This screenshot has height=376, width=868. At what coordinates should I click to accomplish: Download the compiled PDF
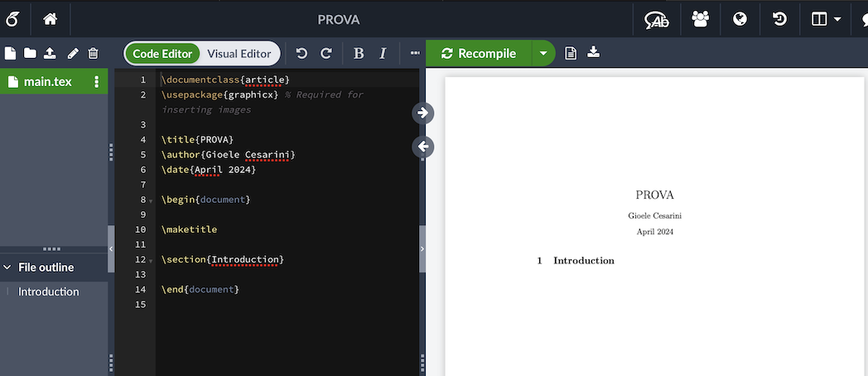[x=593, y=53]
